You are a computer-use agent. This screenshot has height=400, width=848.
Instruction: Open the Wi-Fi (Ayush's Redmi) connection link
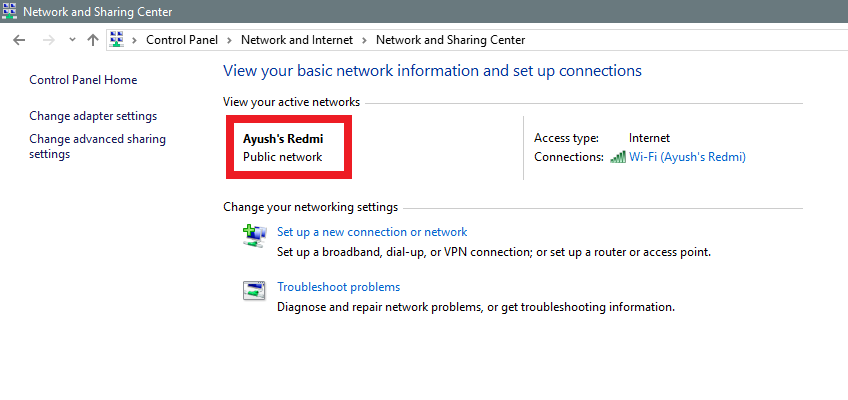point(687,157)
